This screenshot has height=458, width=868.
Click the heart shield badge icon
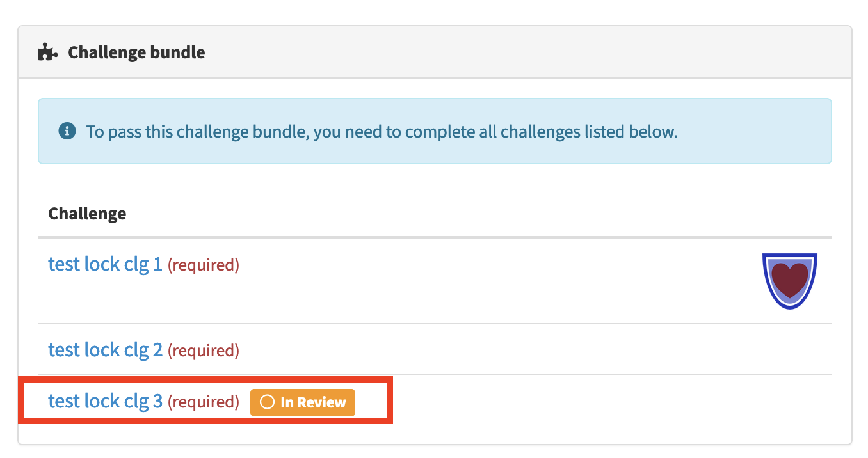tap(790, 281)
